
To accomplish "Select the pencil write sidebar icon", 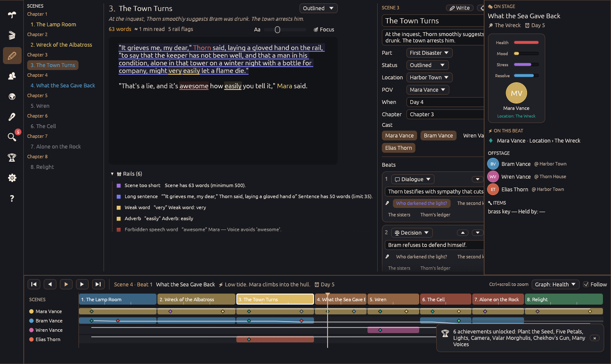I will pyautogui.click(x=12, y=56).
